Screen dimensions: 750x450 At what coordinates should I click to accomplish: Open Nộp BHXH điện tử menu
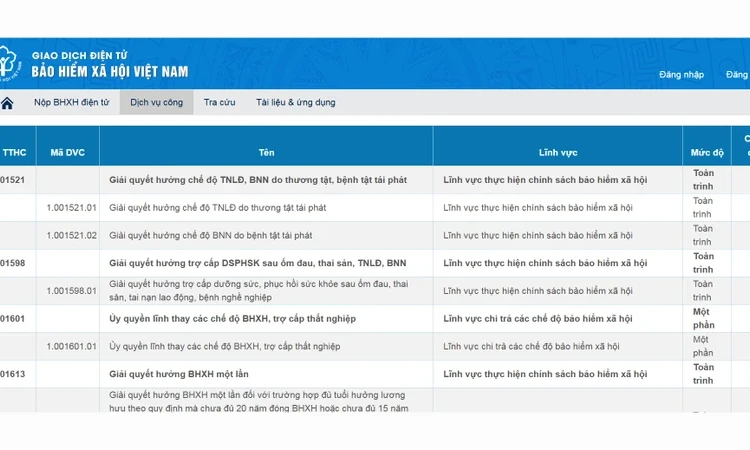72,102
